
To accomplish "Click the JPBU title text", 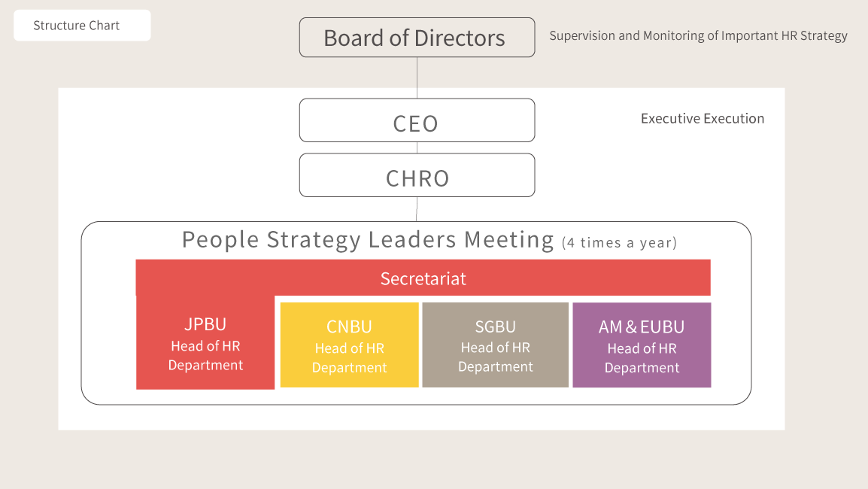I will point(205,324).
